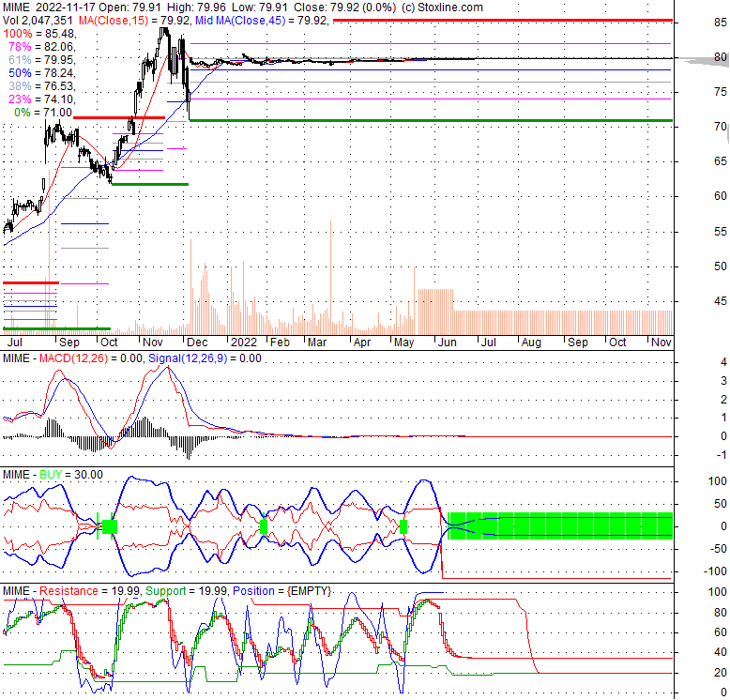Click the 'MA(Close,15)' legend text
Image resolution: width=730 pixels, height=700 pixels.
click(114, 21)
